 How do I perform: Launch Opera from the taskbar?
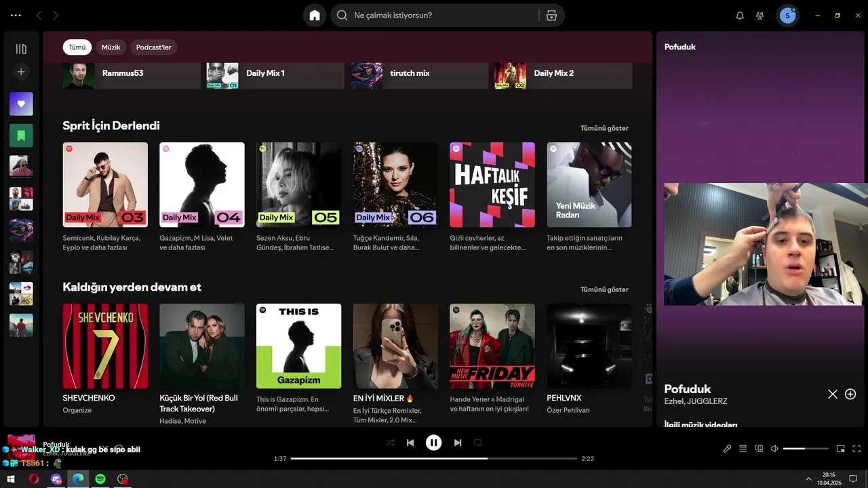[x=34, y=479]
